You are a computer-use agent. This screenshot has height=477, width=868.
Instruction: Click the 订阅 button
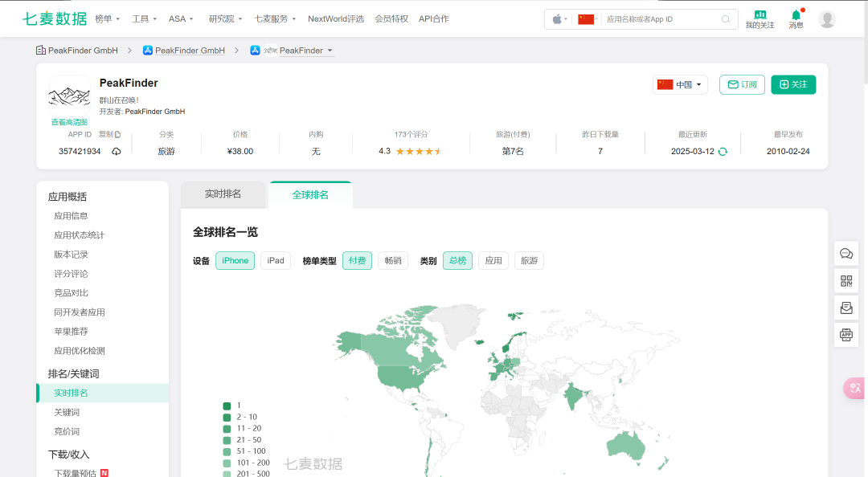pos(742,84)
